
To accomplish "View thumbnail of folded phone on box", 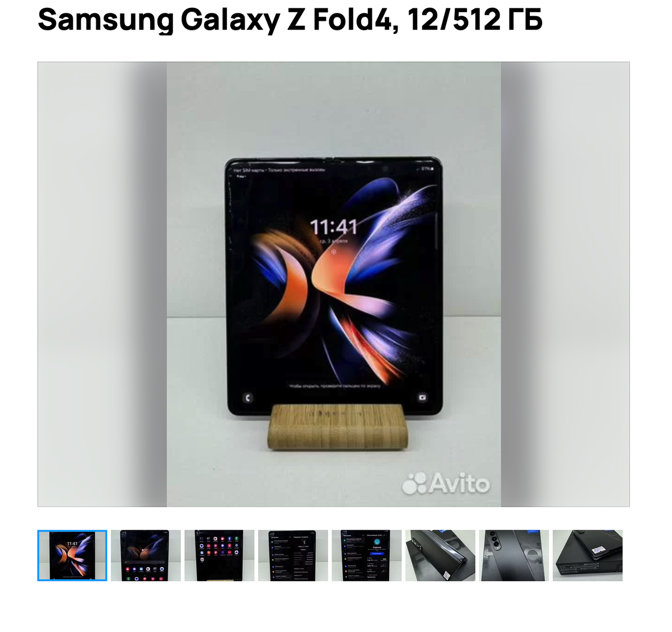I will pos(440,555).
